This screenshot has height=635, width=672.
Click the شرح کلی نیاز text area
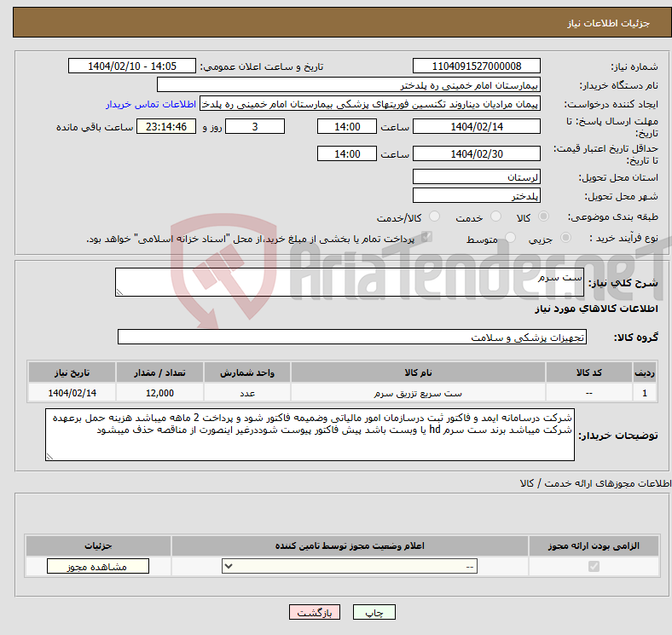pyautogui.click(x=338, y=283)
